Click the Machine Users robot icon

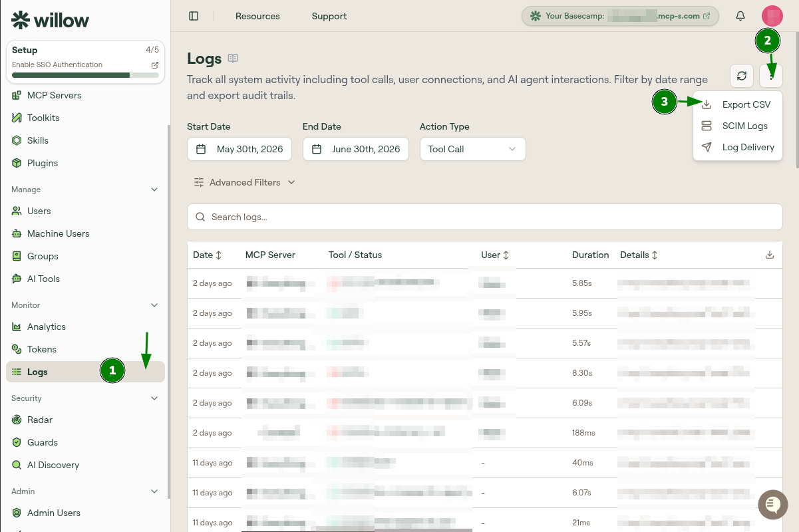point(17,233)
